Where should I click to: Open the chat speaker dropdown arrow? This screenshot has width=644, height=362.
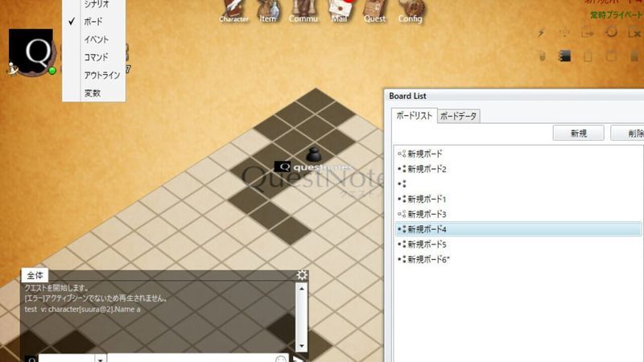[101, 359]
